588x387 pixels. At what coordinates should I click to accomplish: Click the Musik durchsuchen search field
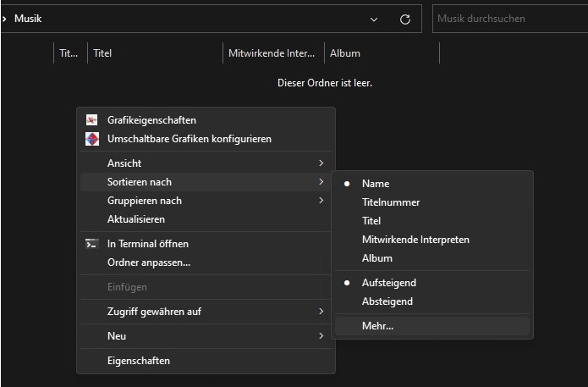[508, 19]
